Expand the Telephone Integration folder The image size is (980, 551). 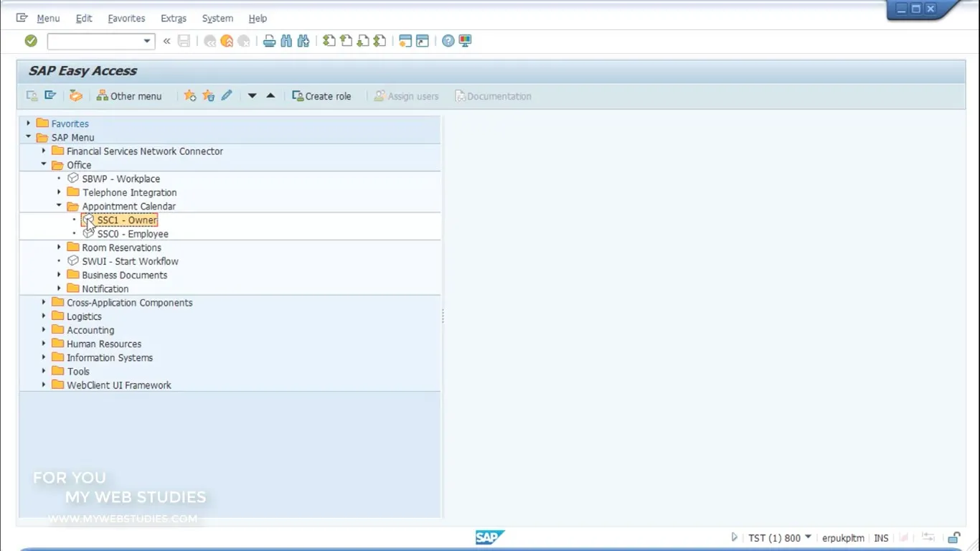(x=59, y=192)
